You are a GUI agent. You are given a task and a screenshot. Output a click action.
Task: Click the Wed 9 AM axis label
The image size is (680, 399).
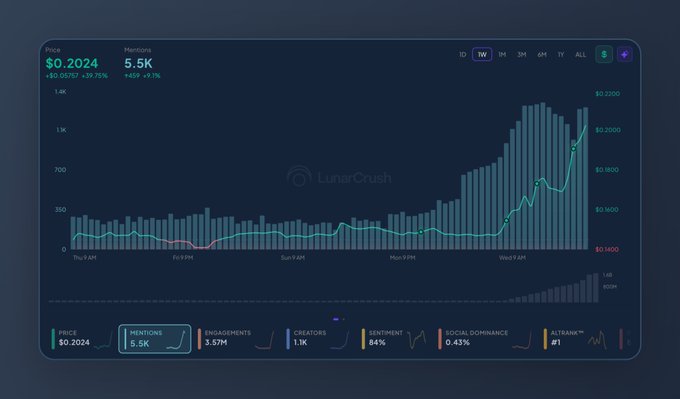pos(512,258)
